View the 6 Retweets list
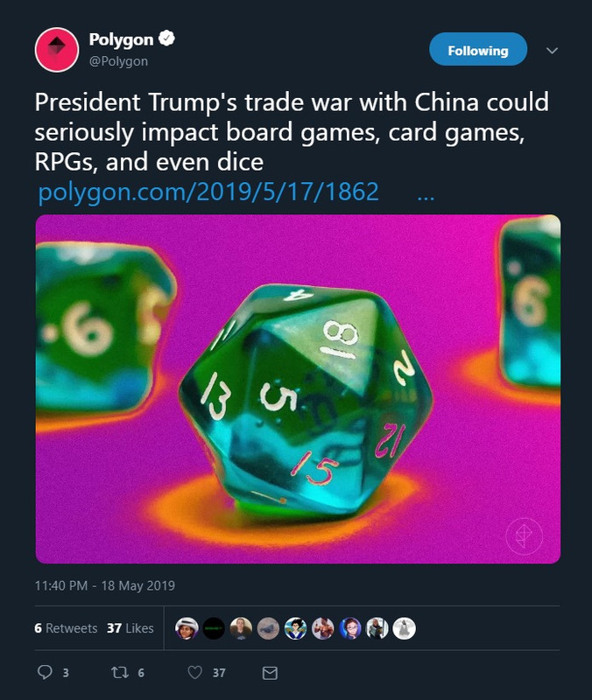Image resolution: width=592 pixels, height=700 pixels. pyautogui.click(x=66, y=628)
